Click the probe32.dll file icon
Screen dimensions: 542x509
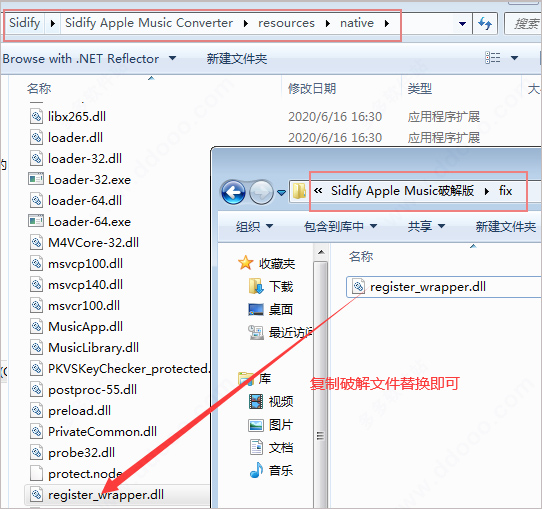click(36, 453)
